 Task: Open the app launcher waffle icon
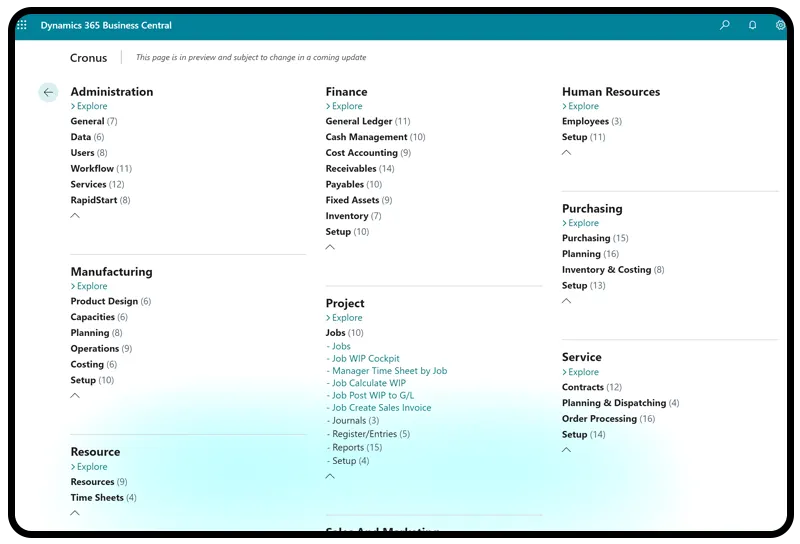tap(22, 26)
